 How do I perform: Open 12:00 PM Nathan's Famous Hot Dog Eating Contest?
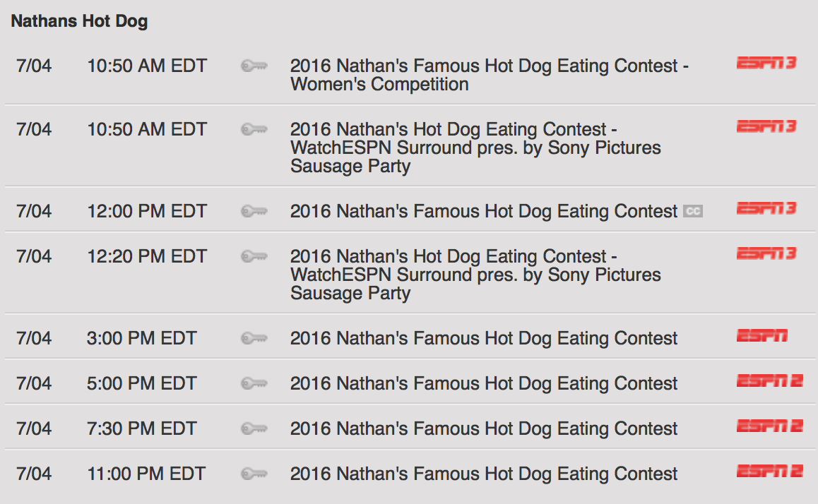pos(484,211)
